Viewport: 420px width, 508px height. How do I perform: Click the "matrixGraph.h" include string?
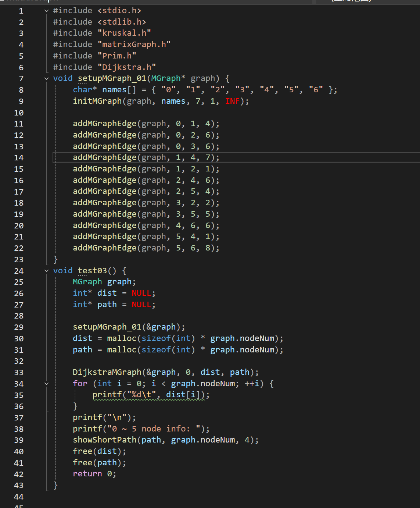click(x=134, y=45)
